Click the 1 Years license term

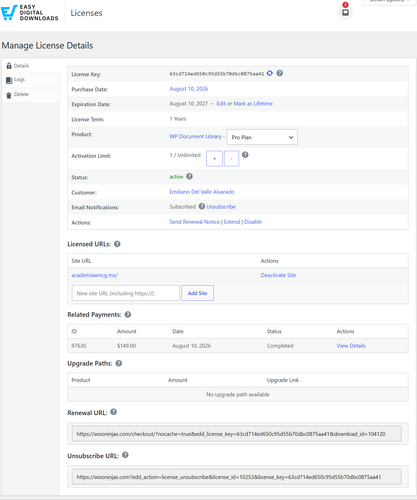pyautogui.click(x=178, y=119)
